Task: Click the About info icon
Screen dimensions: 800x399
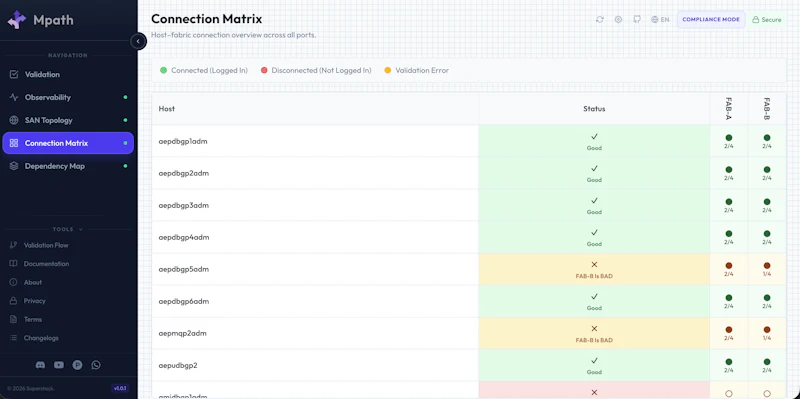Action: click(14, 282)
